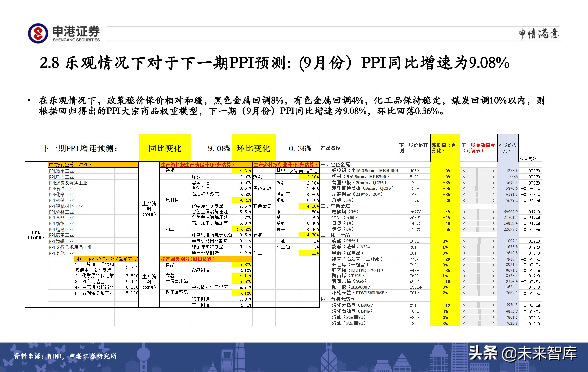Click right arrow in 角钢 row adjuster
588x372 pixels.
[x=493, y=200]
